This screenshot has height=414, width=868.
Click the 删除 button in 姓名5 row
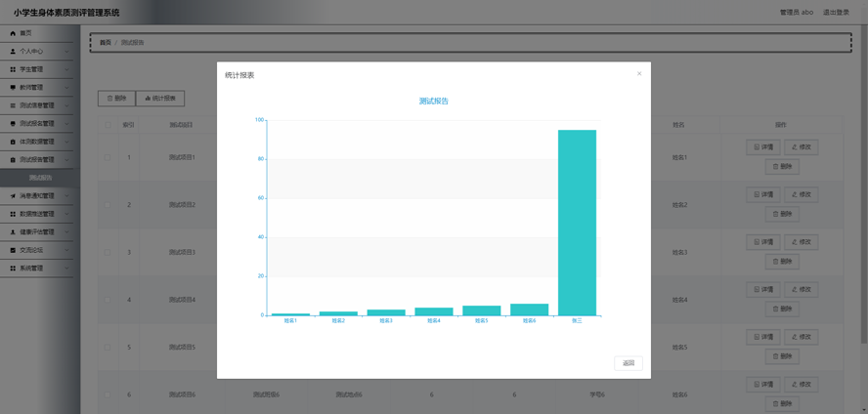click(x=782, y=356)
